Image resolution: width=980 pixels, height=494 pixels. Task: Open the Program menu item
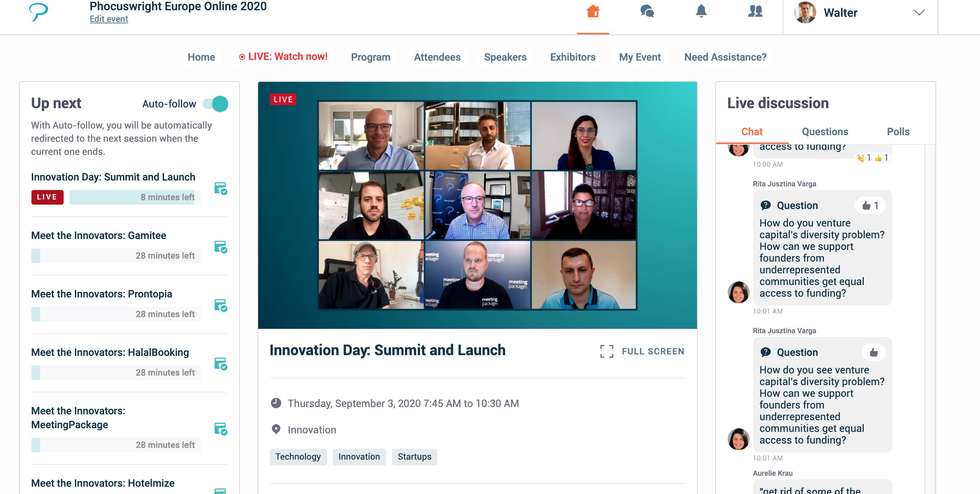(370, 57)
